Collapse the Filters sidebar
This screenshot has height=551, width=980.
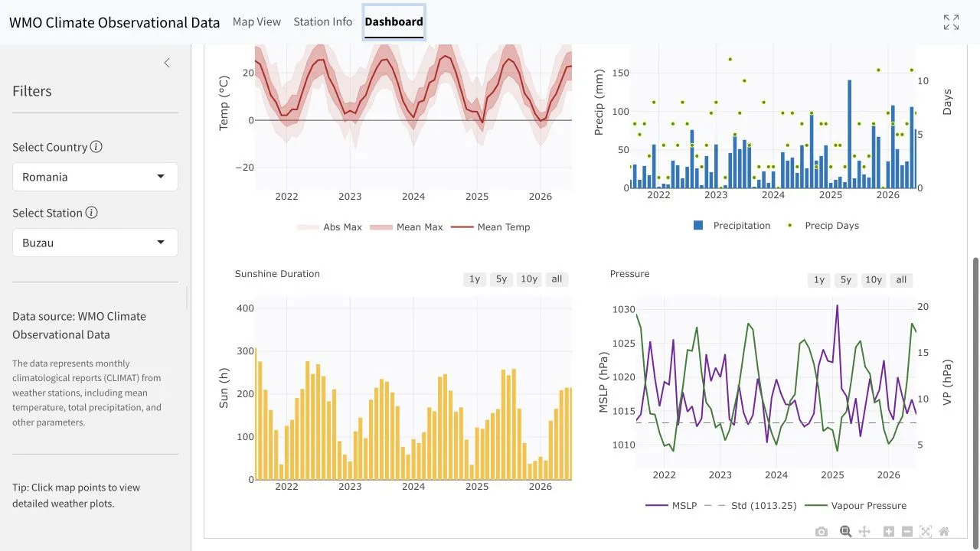[167, 63]
